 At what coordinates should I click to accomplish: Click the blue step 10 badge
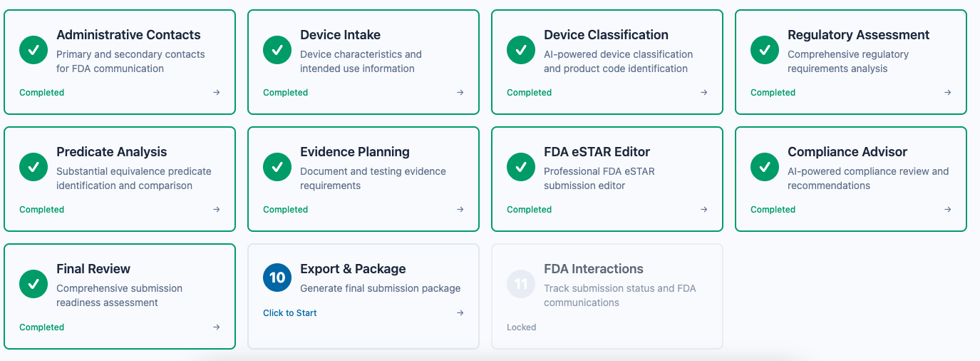pyautogui.click(x=277, y=278)
